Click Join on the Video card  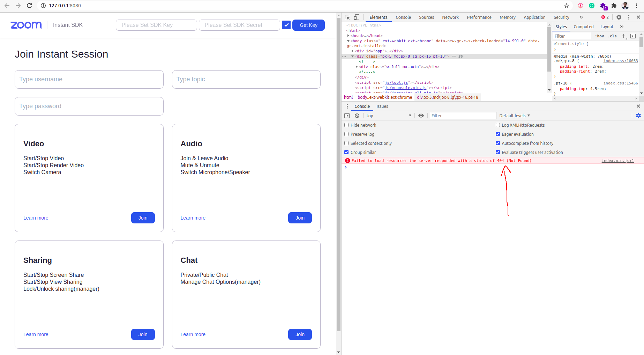coord(143,218)
